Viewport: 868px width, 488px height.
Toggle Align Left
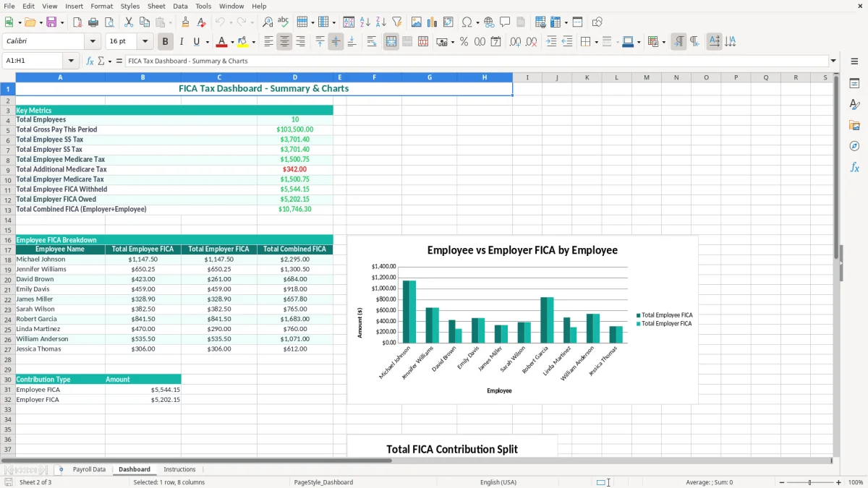click(268, 42)
